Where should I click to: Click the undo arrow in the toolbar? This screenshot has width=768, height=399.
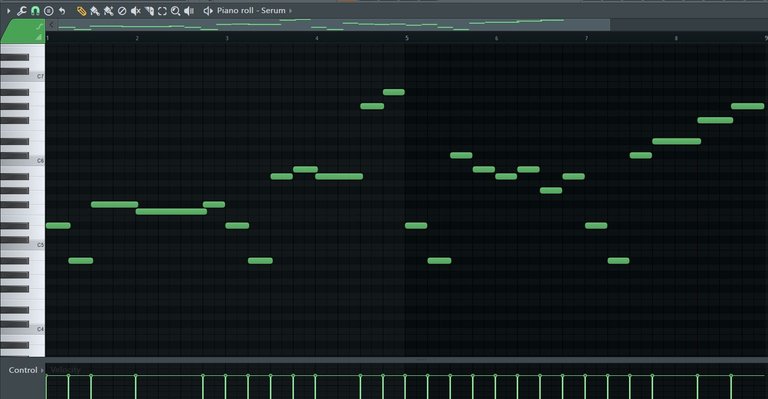[x=62, y=10]
